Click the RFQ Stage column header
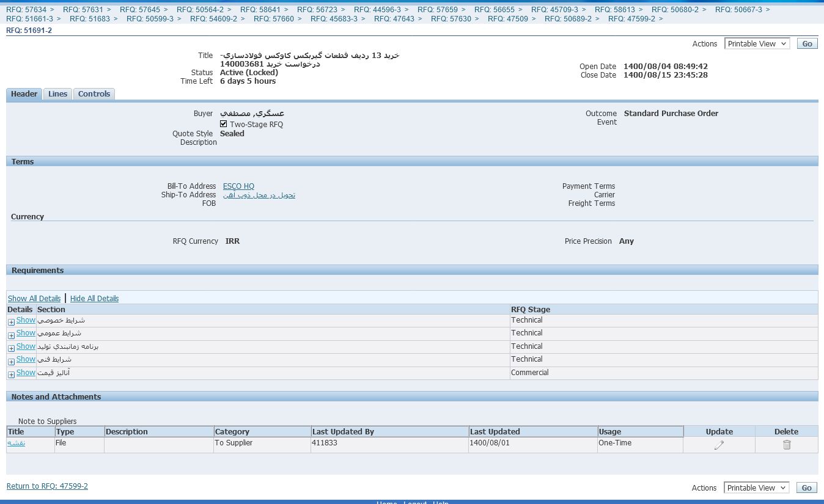Screen dimensions: 824x504 click(x=664, y=310)
